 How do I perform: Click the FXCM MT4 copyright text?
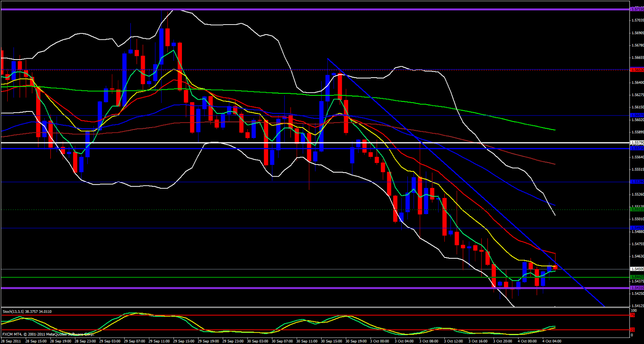(x=48, y=334)
